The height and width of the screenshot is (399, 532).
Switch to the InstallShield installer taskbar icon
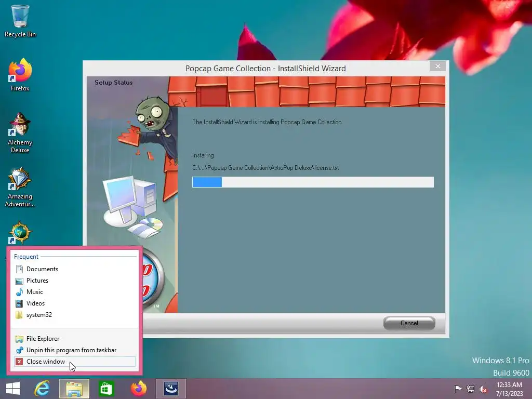171,389
